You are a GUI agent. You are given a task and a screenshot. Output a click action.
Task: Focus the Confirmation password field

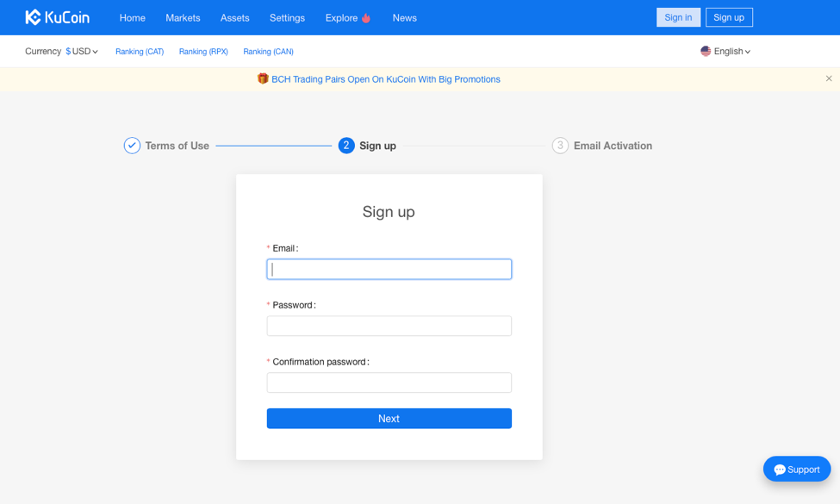389,383
